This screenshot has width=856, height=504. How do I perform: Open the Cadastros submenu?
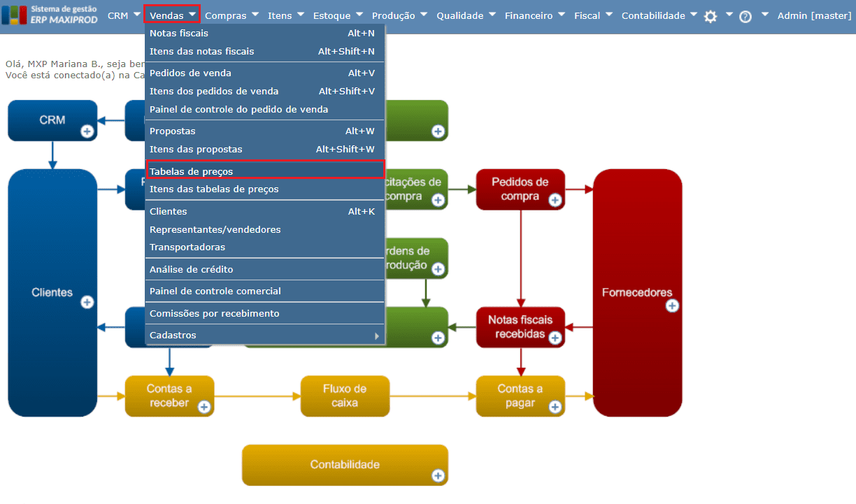265,335
